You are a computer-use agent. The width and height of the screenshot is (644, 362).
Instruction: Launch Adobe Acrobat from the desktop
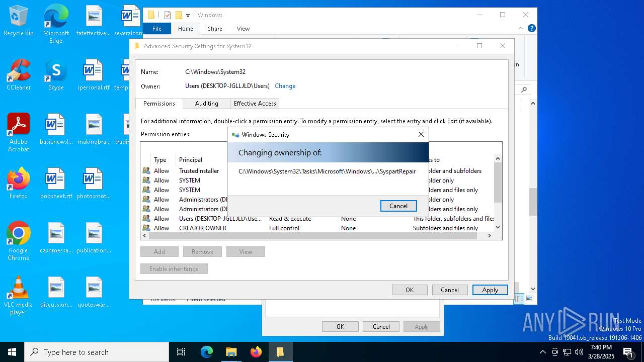19,133
